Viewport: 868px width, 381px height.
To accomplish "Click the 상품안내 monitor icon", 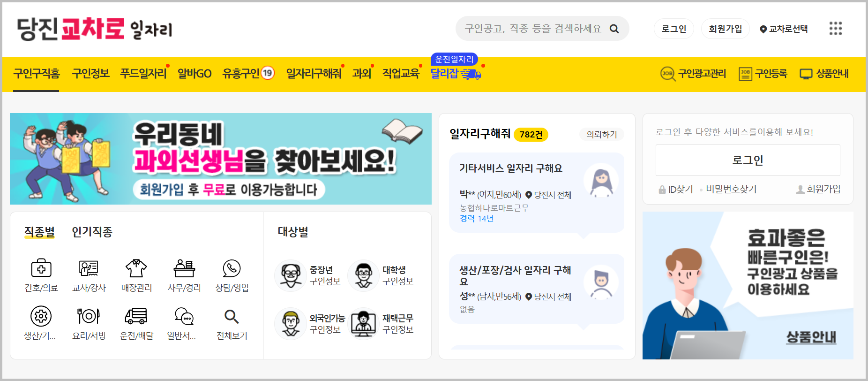I will coord(806,74).
